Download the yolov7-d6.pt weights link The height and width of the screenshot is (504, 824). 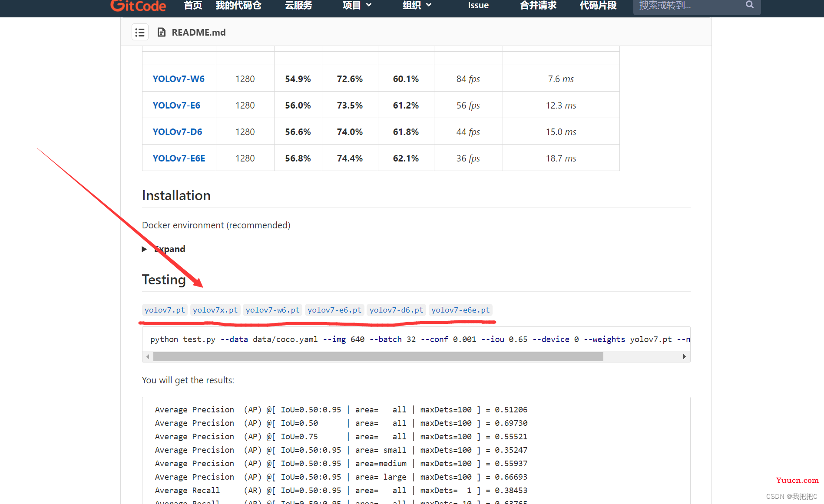396,310
